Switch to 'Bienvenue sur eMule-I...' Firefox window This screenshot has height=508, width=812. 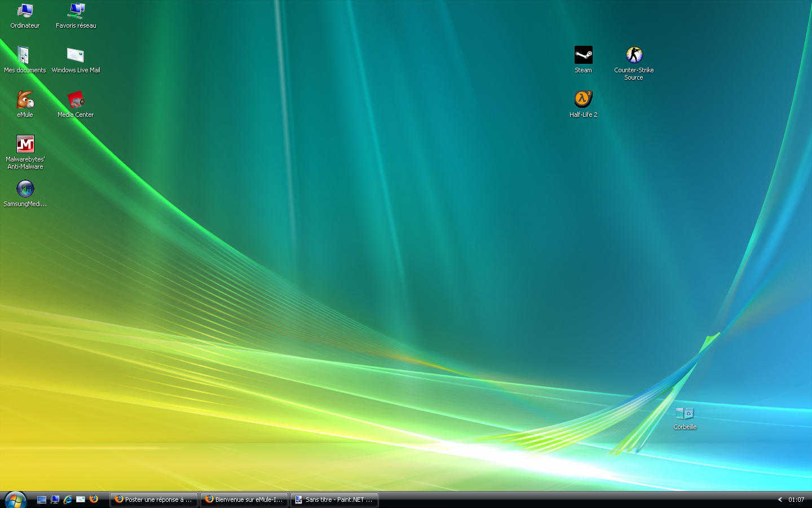[x=244, y=500]
